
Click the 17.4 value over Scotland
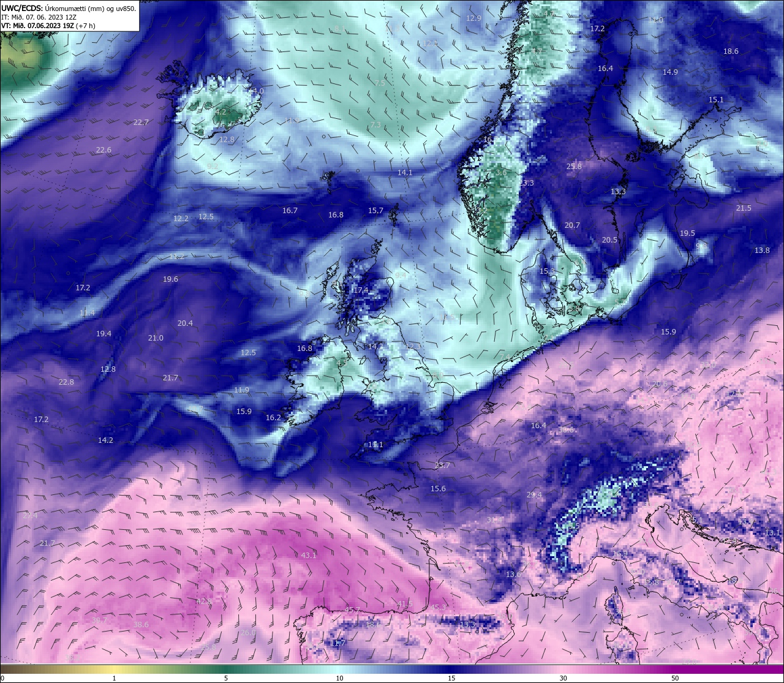coord(360,290)
